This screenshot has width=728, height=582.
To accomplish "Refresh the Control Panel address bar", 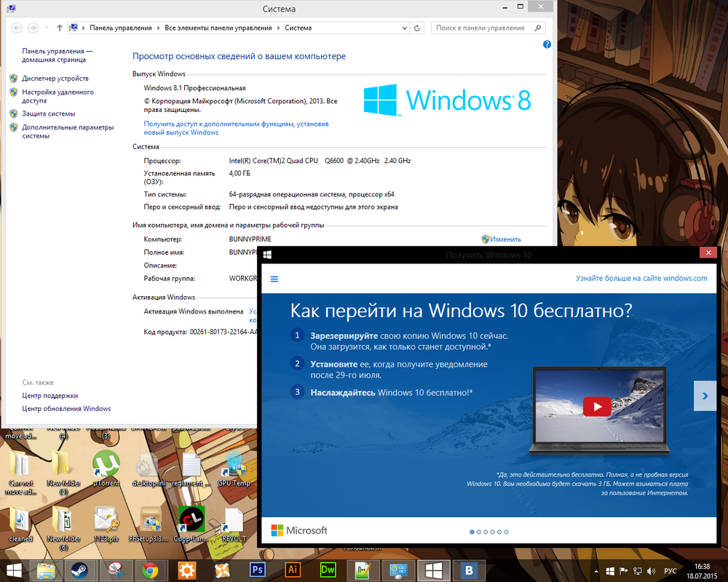I will [417, 28].
